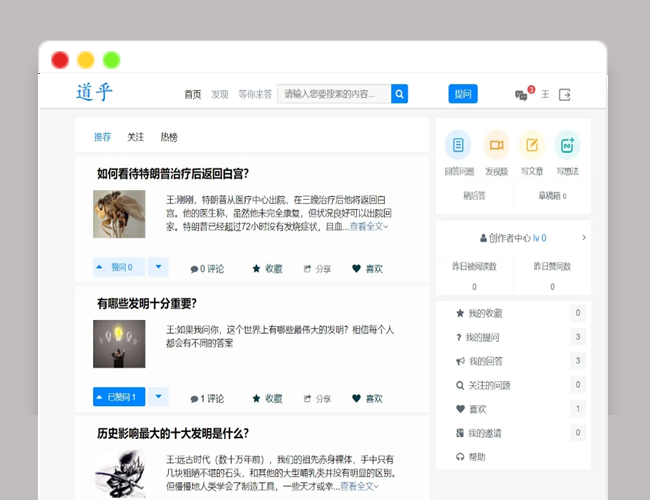Click the lightbulb thumbnail image
The image size is (650, 500).
click(x=119, y=344)
